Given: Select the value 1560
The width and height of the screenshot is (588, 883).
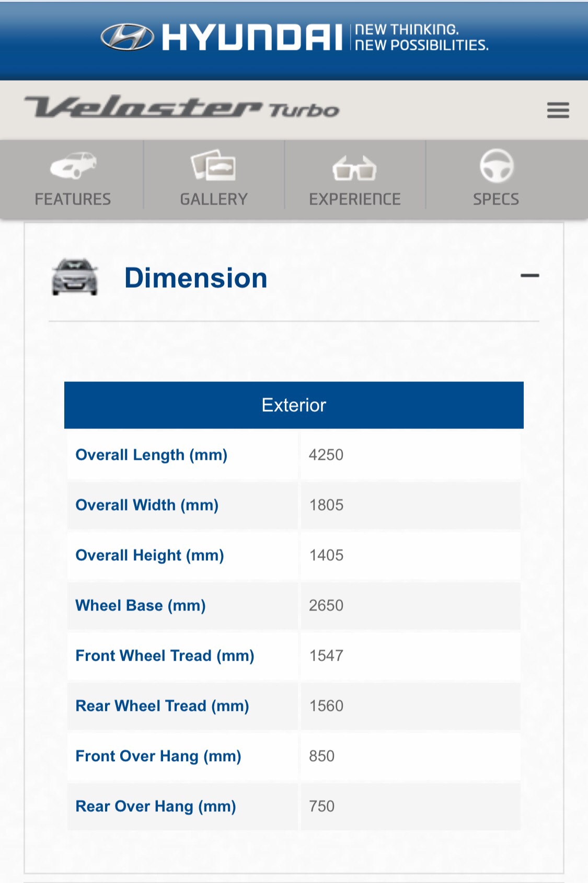Looking at the screenshot, I should [326, 706].
